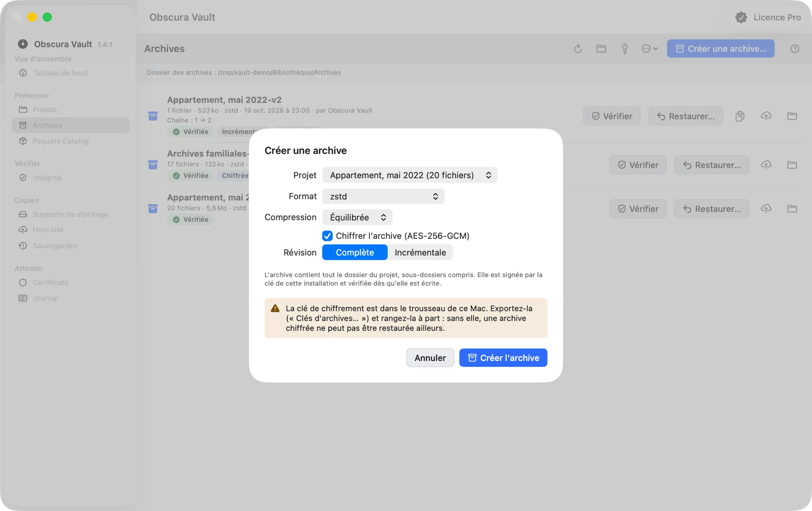Click Obscura Vault app logo in sidebar
The image size is (812, 511).
(23, 44)
